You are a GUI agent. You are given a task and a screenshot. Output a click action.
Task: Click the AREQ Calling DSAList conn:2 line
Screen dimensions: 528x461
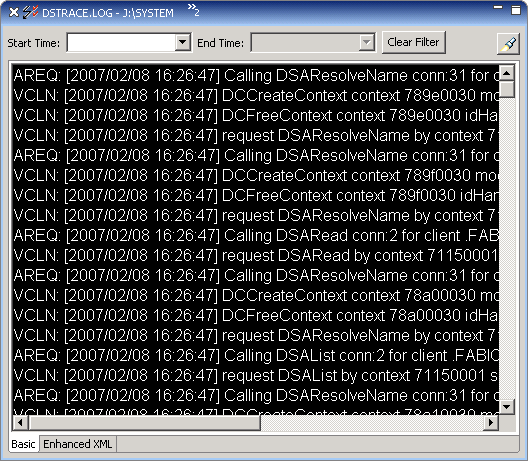coord(256,355)
